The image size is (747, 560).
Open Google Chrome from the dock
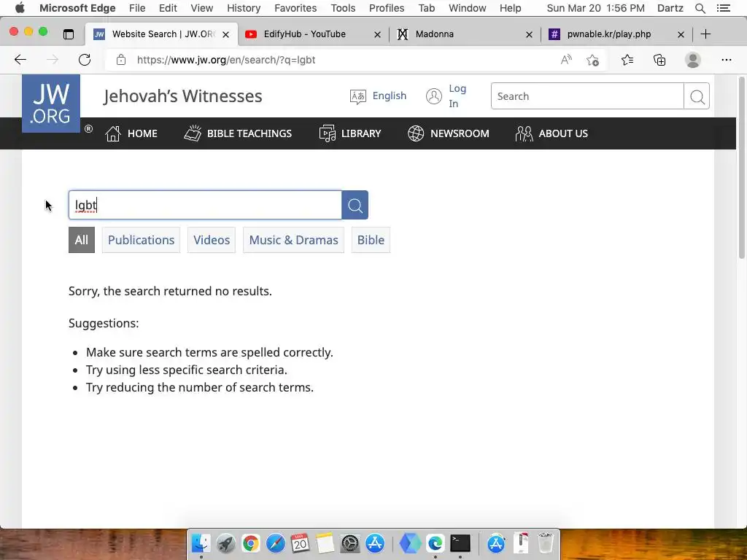pos(251,543)
